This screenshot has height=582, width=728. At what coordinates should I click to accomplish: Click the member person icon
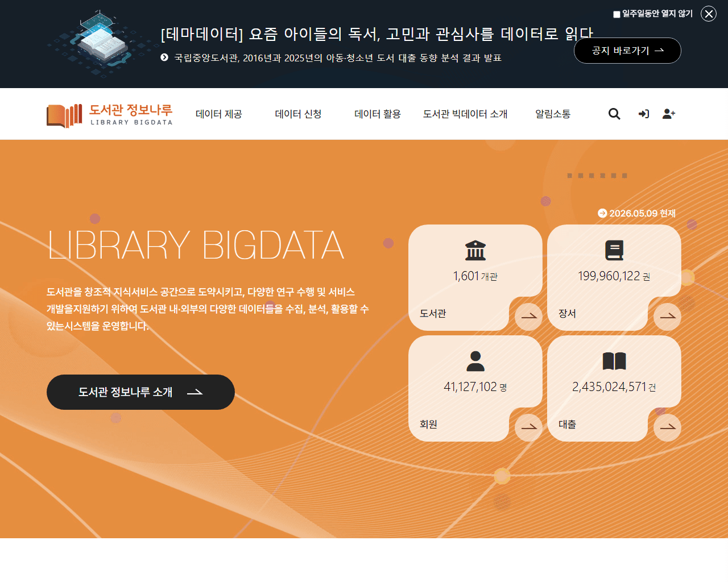click(475, 361)
